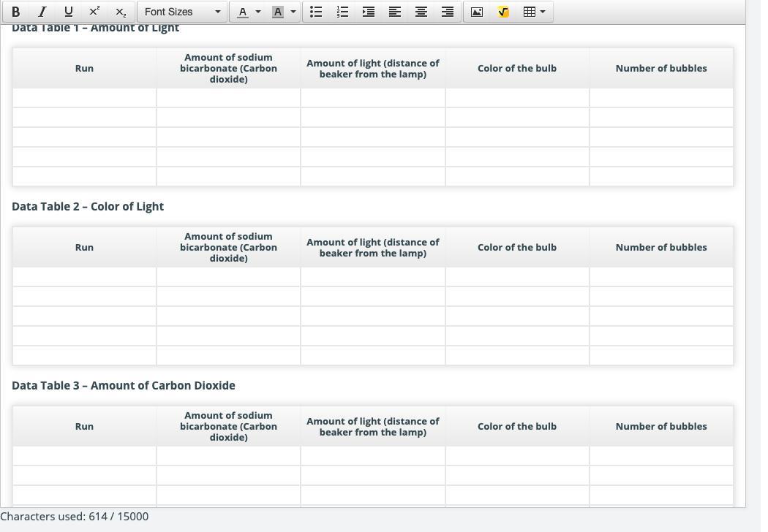Click the 'Data Table 3 – Amount of Carbon Dioxide' heading
This screenshot has width=768, height=532.
point(124,386)
